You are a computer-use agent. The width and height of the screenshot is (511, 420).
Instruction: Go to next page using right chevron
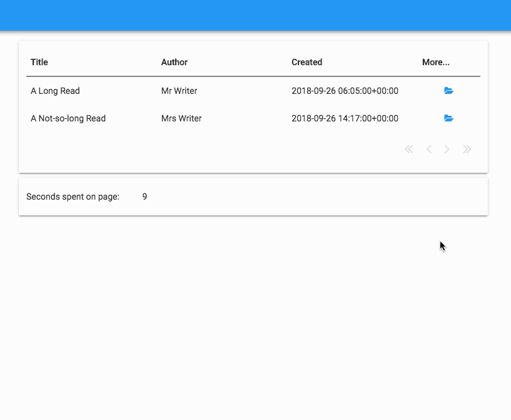pos(447,149)
